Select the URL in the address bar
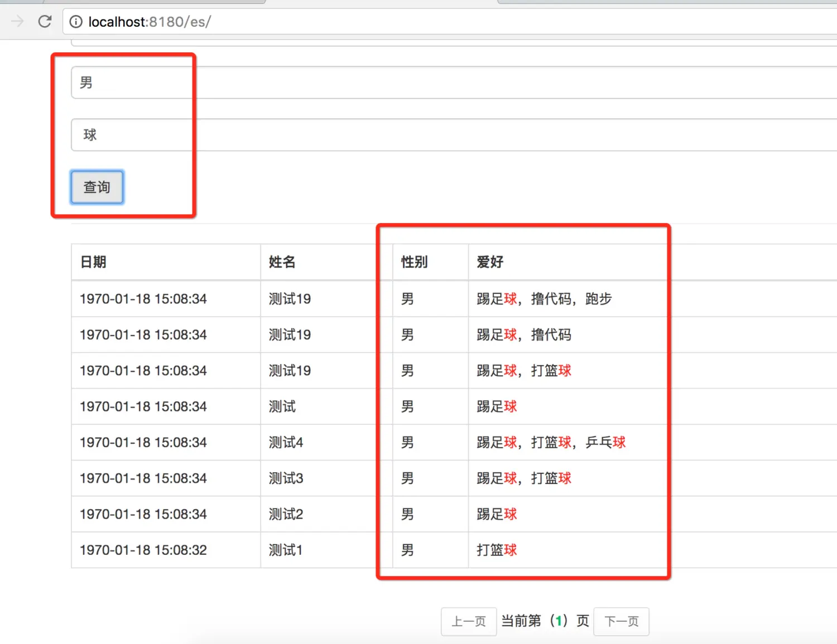Viewport: 837px width, 644px height. [x=150, y=22]
